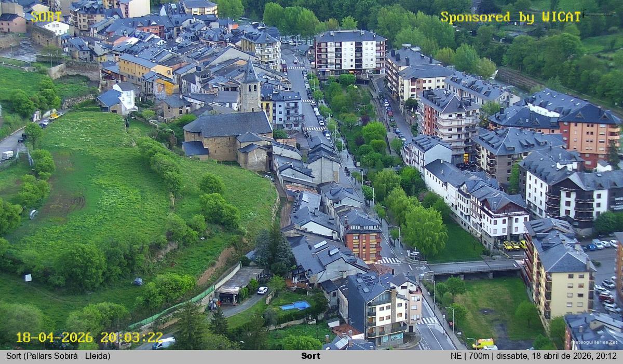Click the 'Sponsored by WICAT' text
Image resolution: width=623 pixels, height=364 pixels.
[x=510, y=17]
